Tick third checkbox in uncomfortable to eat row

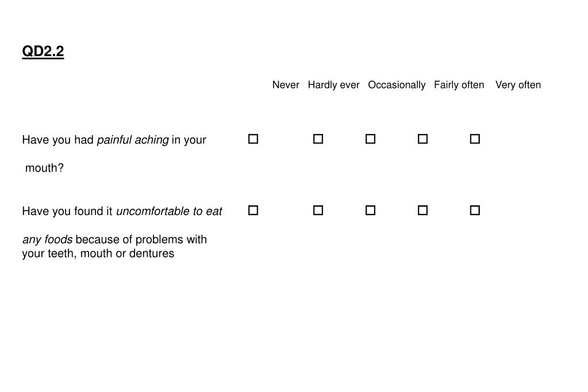(370, 210)
